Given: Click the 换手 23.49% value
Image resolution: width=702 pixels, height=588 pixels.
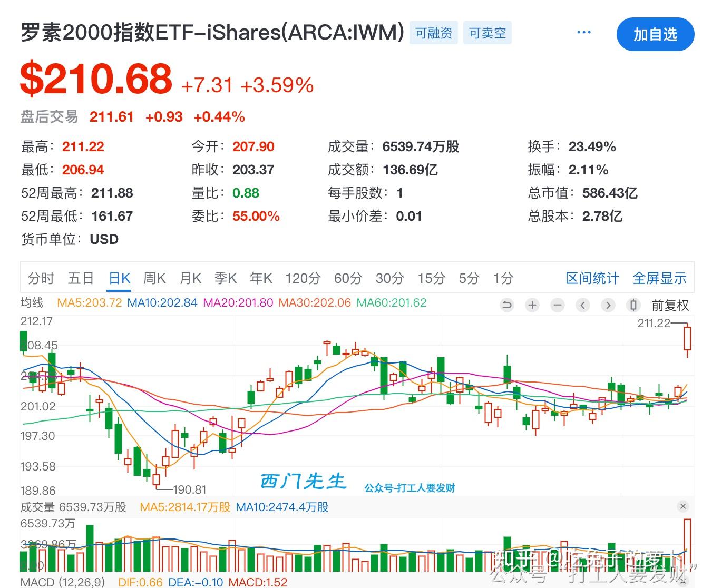Looking at the screenshot, I should click(x=592, y=146).
